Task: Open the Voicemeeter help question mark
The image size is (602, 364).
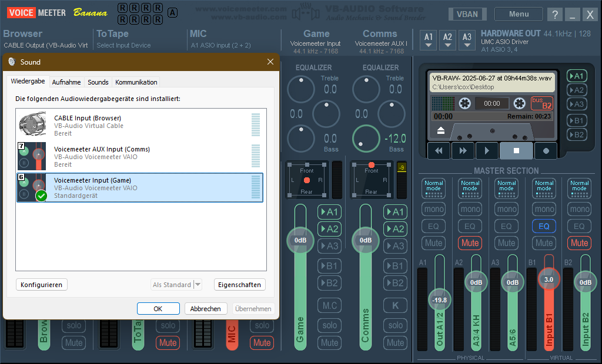Action: pyautogui.click(x=555, y=15)
